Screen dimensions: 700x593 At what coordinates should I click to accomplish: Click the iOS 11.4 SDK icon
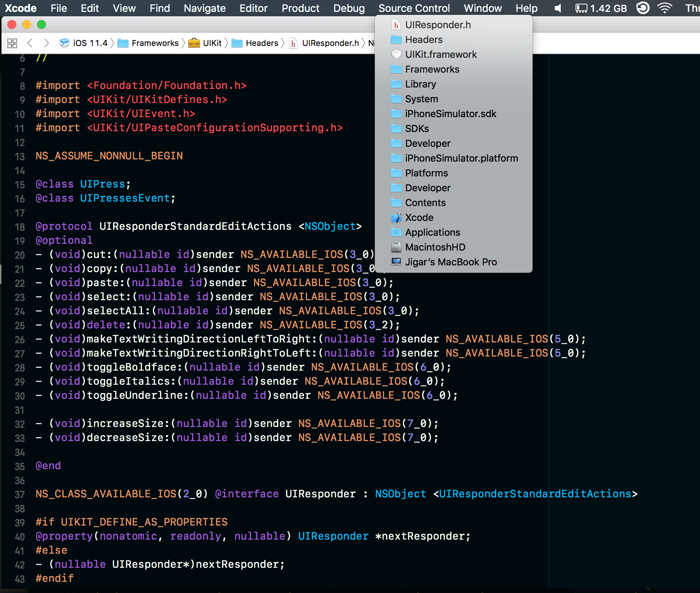(64, 43)
